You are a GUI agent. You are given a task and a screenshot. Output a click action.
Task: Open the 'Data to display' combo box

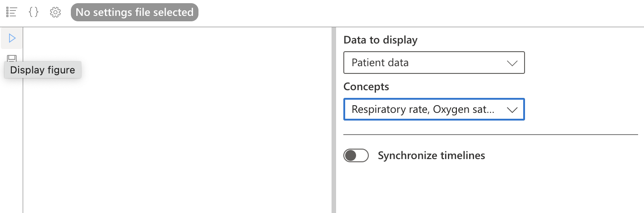click(434, 63)
